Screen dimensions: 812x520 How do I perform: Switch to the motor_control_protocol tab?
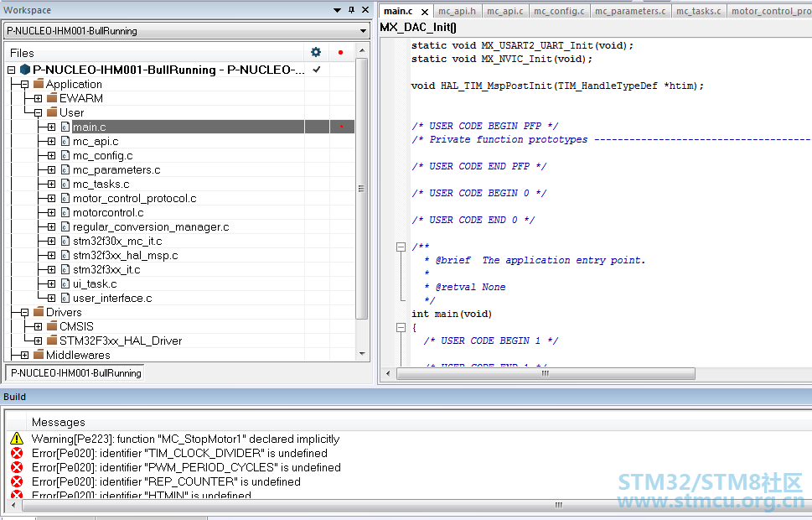pyautogui.click(x=769, y=11)
